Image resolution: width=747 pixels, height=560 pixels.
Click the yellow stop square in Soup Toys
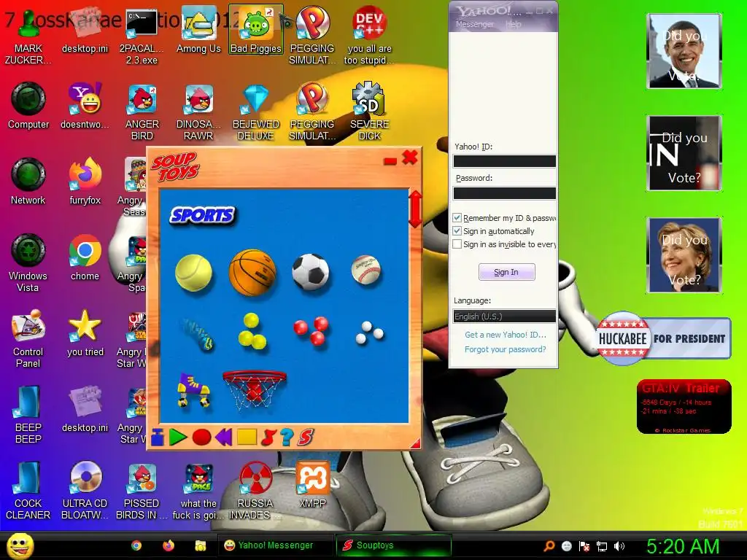(247, 437)
